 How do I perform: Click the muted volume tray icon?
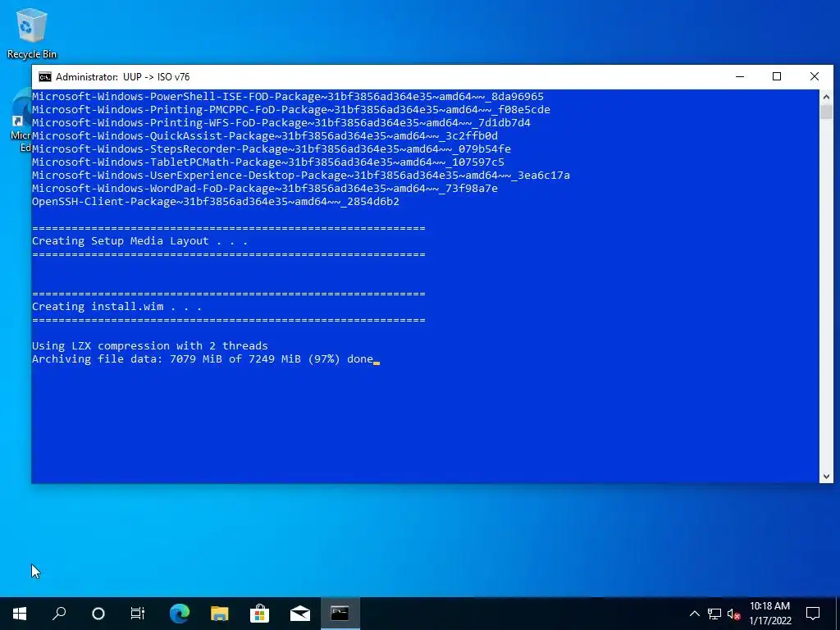(733, 614)
